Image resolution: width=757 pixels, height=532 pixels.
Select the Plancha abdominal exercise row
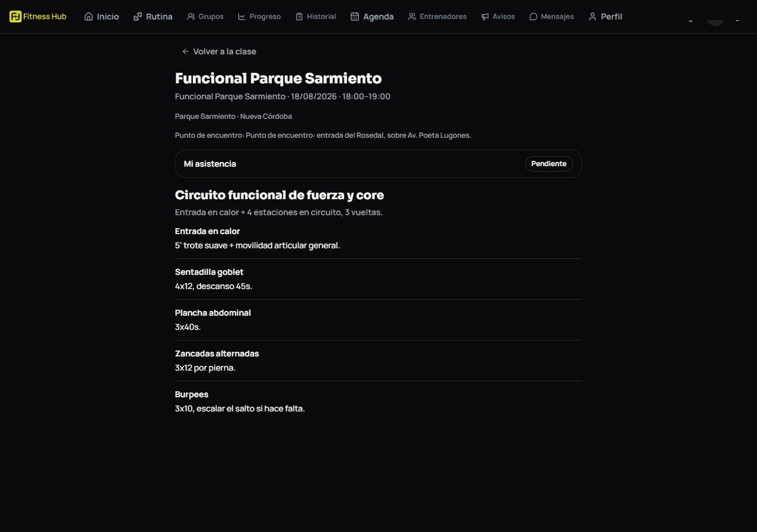tap(378, 320)
